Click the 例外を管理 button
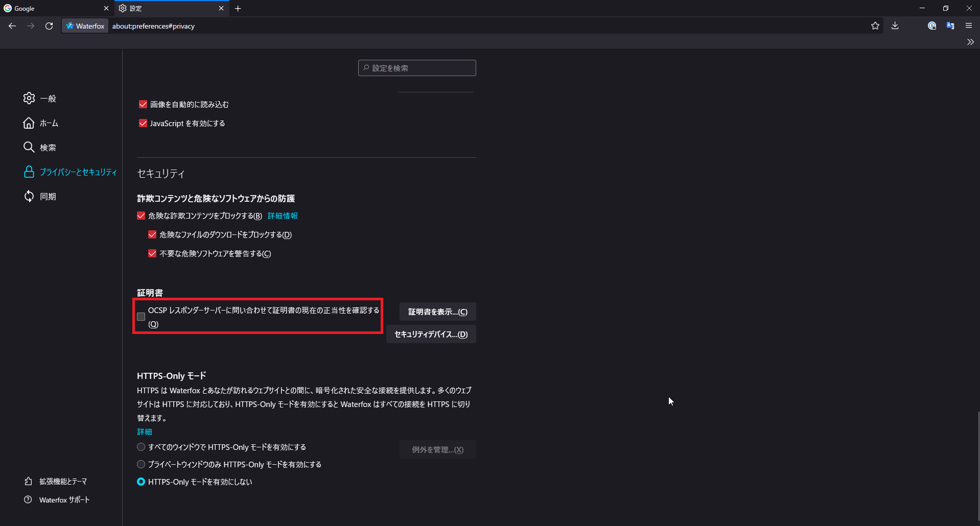The width and height of the screenshot is (980, 526). 438,450
